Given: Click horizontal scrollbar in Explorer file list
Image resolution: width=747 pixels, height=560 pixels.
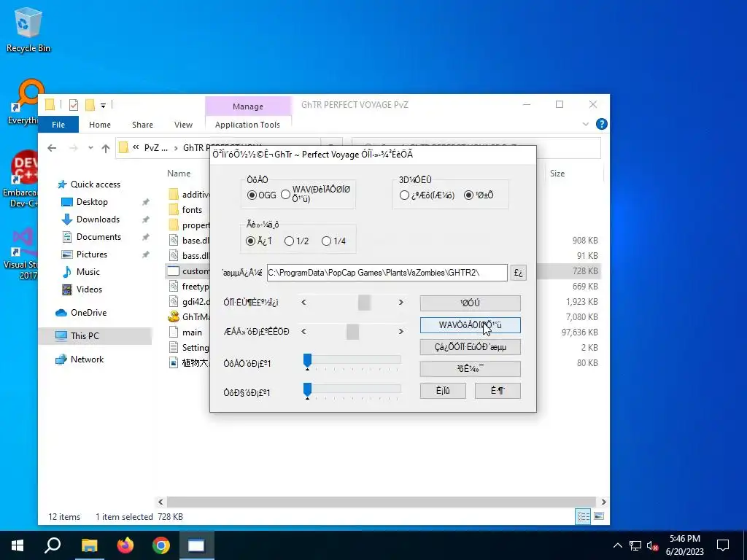Looking at the screenshot, I should coord(381,502).
